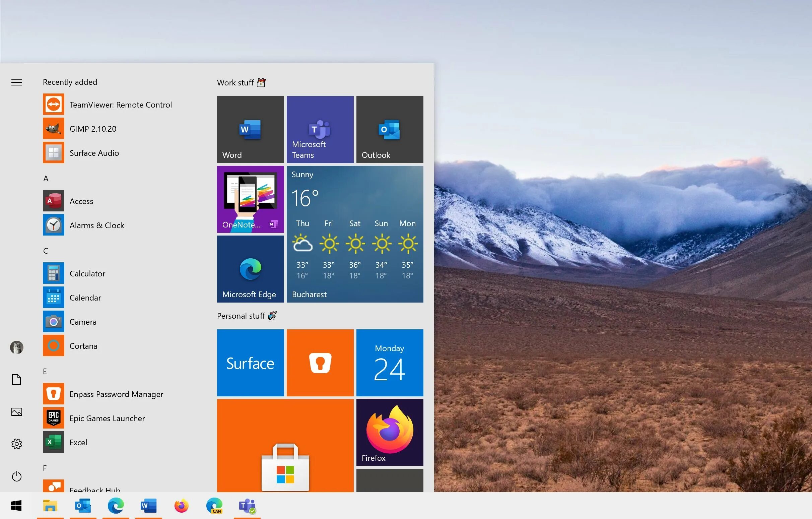Open the Word tile in Work stuff

[250, 129]
